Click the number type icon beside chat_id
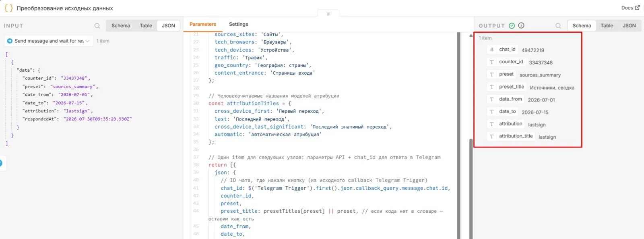 491,50
